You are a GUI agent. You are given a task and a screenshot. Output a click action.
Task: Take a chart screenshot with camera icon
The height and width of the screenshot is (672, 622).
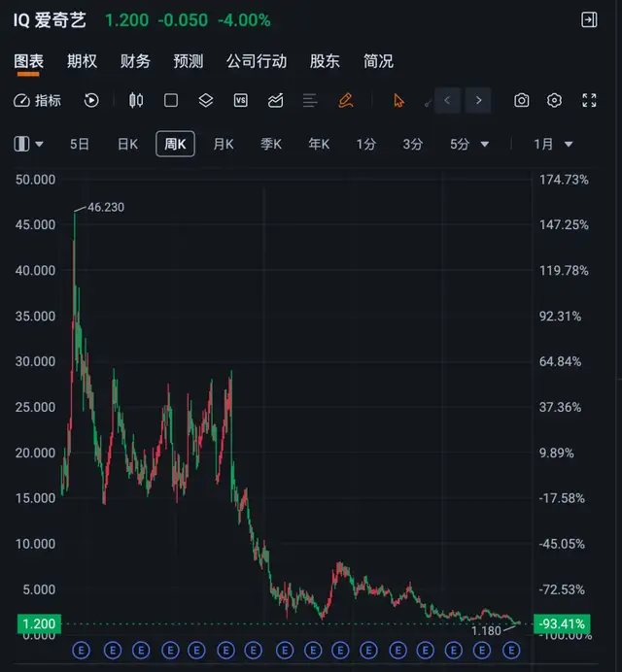point(522,100)
